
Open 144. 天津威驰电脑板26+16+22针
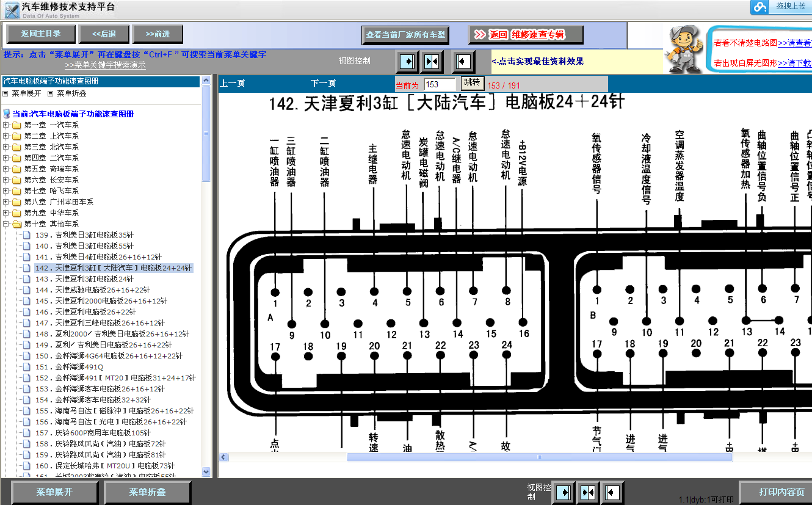pyautogui.click(x=93, y=290)
